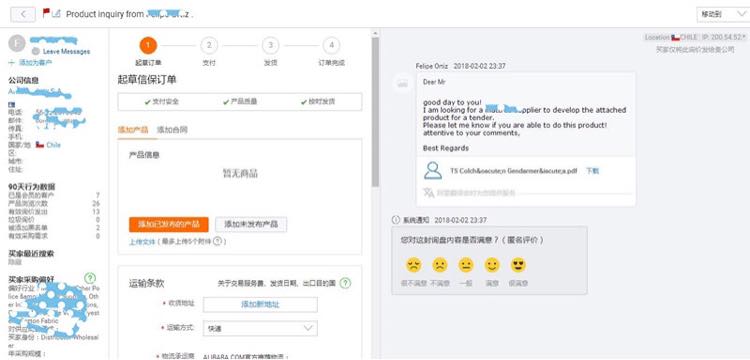Rate inquiry with 很不满意 emoji
750x360 pixels.
[x=413, y=265]
